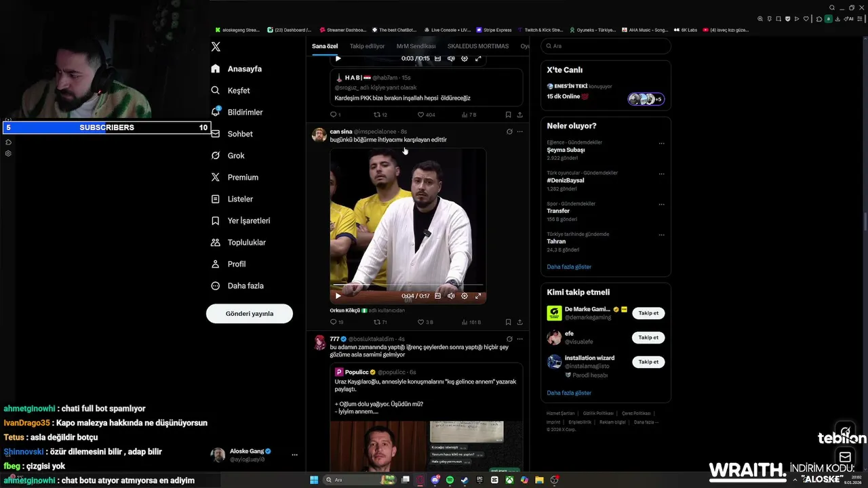Open Keşfet explore page
The height and width of the screenshot is (488, 868).
pos(230,90)
